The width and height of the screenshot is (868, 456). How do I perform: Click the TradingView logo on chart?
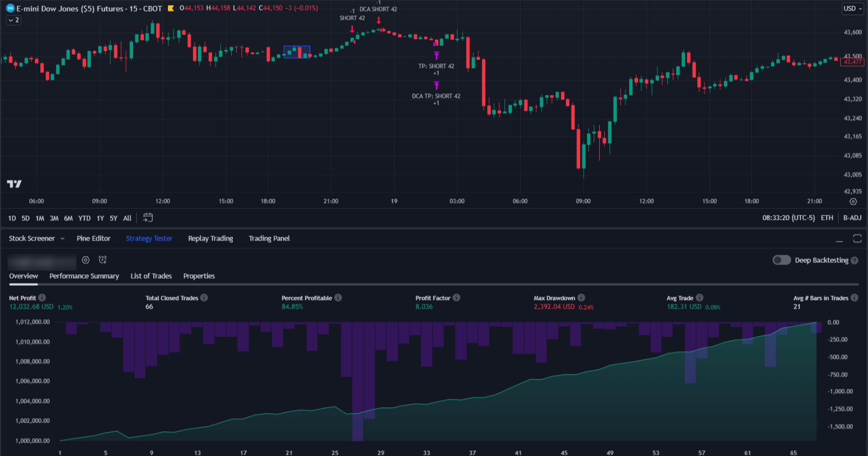click(x=14, y=184)
